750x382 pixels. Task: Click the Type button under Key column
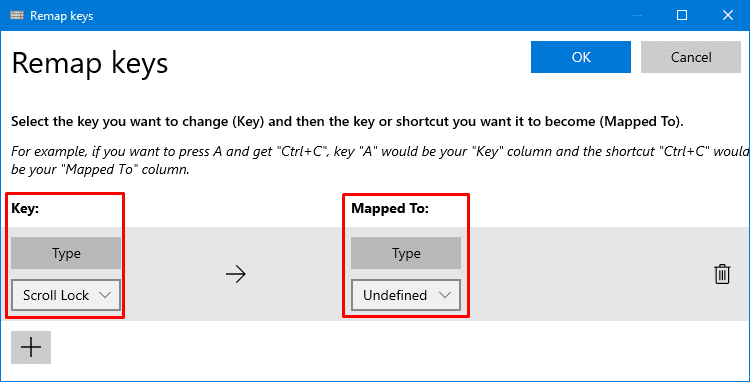pyautogui.click(x=66, y=253)
